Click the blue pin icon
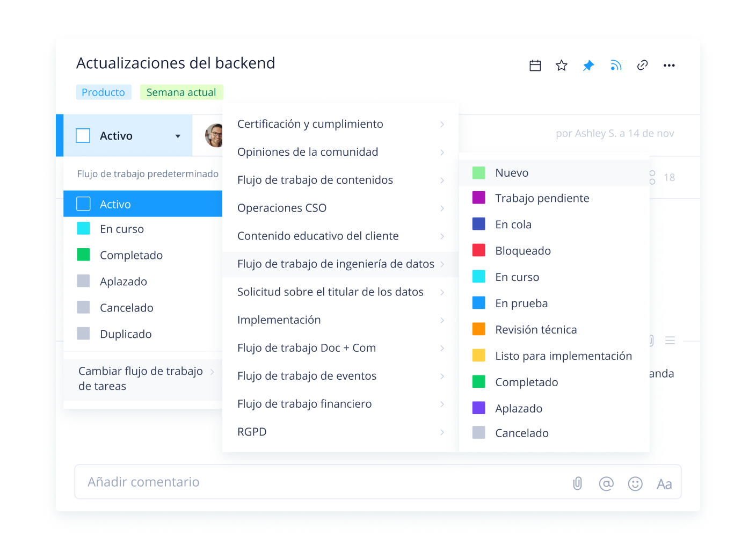This screenshot has width=756, height=550. click(588, 66)
